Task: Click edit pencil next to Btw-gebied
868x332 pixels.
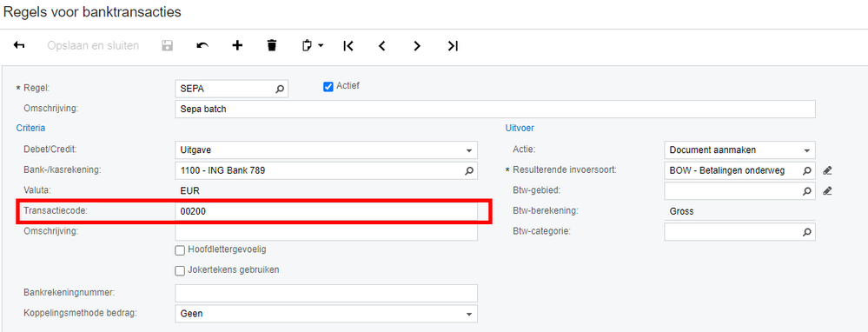Action: click(x=827, y=191)
